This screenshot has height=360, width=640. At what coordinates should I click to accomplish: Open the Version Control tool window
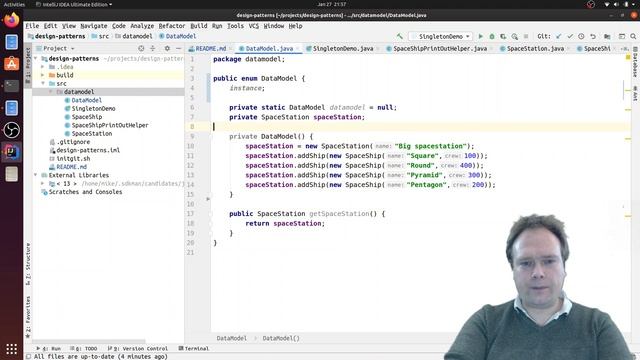(x=138, y=349)
